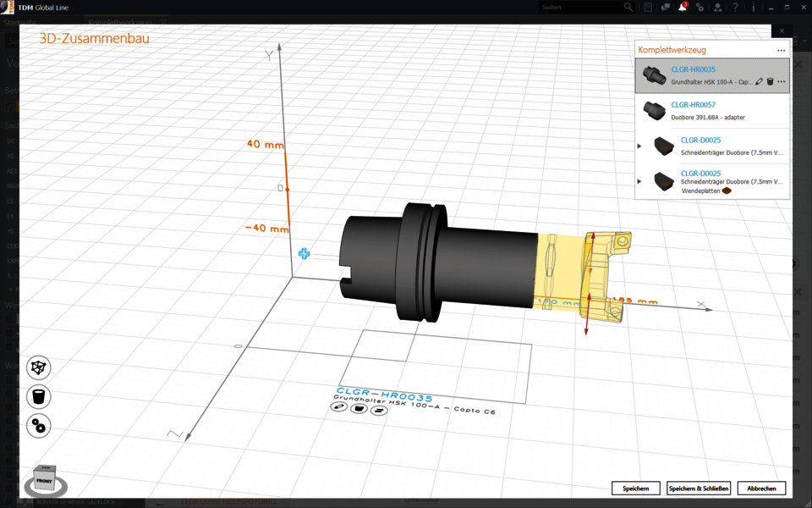The height and width of the screenshot is (508, 812).
Task: Click the round trash bin button on left
Action: (x=39, y=397)
